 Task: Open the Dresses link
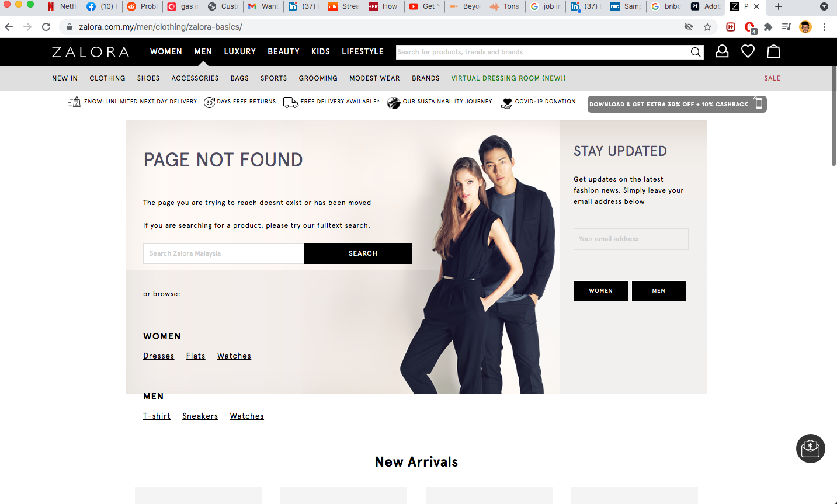[159, 356]
